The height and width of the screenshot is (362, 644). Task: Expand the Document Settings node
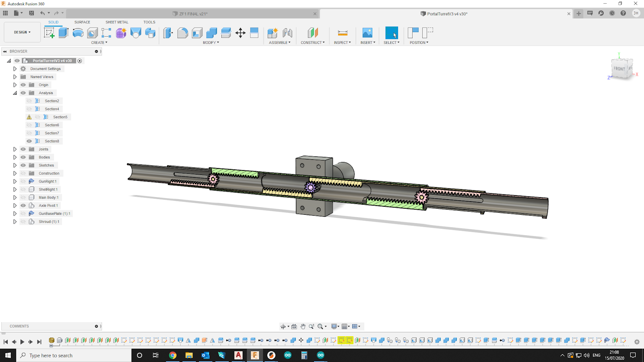[15, 69]
